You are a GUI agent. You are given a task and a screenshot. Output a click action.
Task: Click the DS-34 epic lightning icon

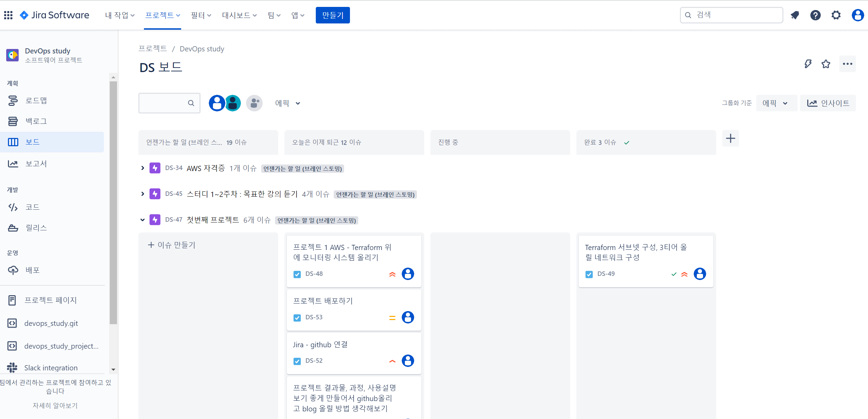pyautogui.click(x=155, y=168)
